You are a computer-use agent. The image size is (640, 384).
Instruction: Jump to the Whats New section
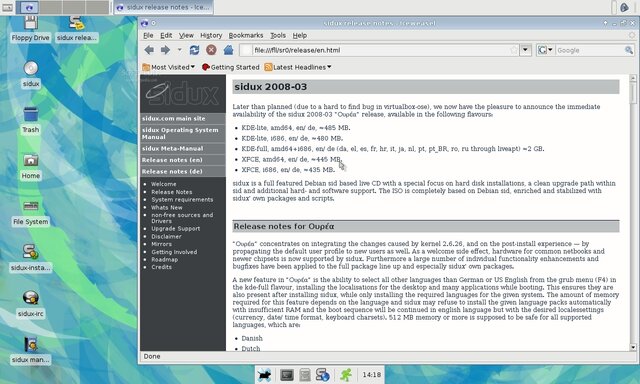tap(167, 207)
